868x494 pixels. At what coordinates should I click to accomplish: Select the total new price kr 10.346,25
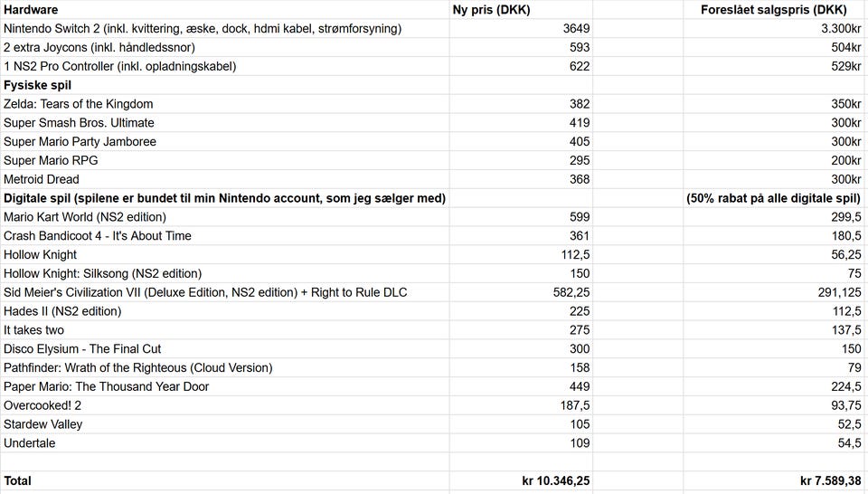521,480
